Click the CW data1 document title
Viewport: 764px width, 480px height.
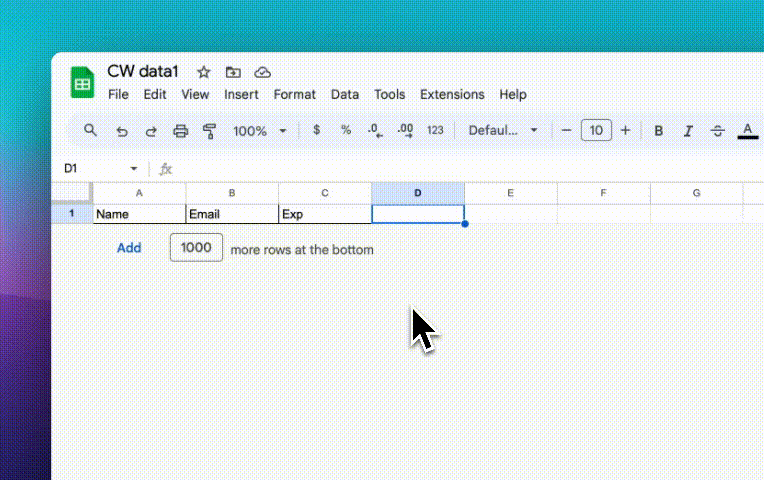click(143, 72)
